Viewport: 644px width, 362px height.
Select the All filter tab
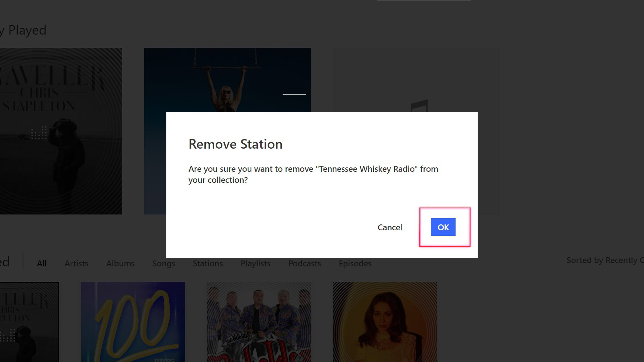(x=42, y=263)
